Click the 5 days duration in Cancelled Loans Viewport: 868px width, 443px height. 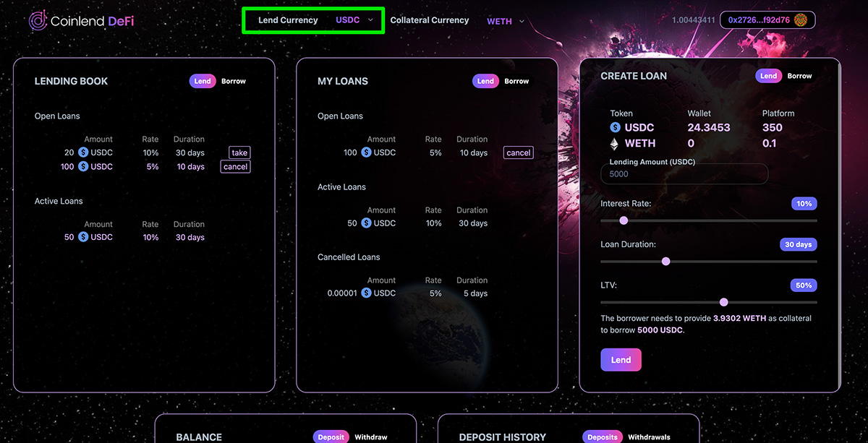(475, 293)
